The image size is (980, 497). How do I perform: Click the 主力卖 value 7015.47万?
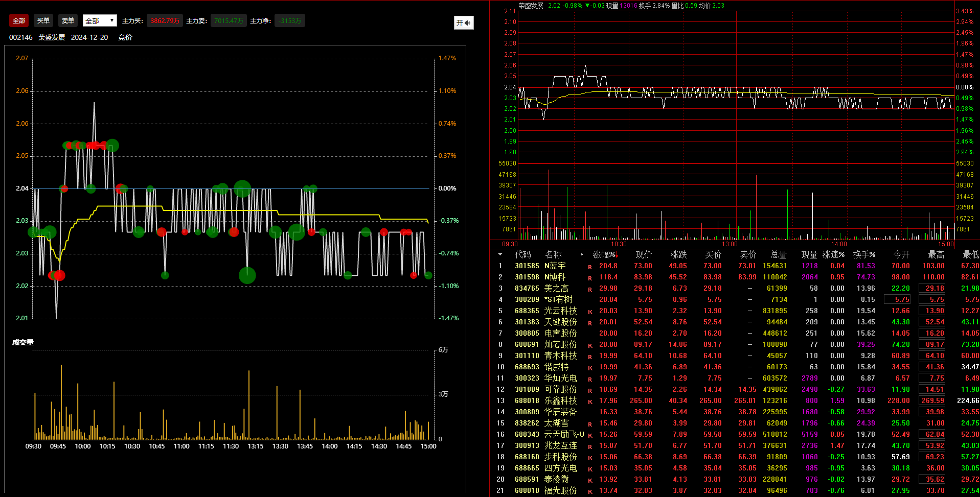coord(229,21)
